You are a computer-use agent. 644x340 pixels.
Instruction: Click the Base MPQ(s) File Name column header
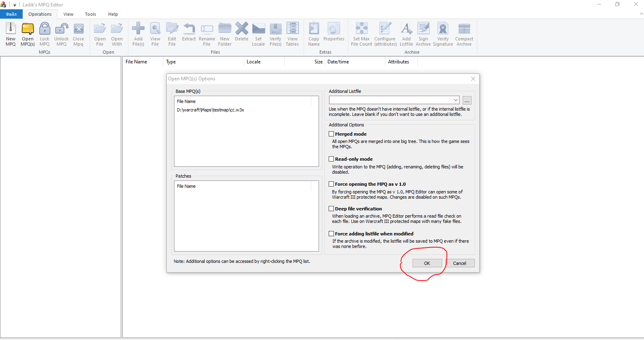tap(243, 101)
